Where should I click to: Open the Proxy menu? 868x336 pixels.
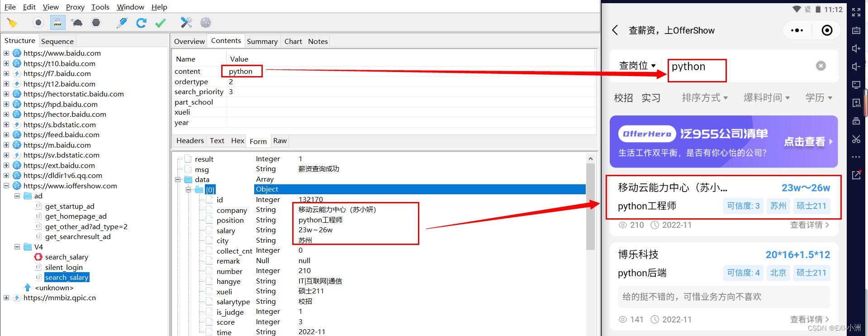(75, 7)
